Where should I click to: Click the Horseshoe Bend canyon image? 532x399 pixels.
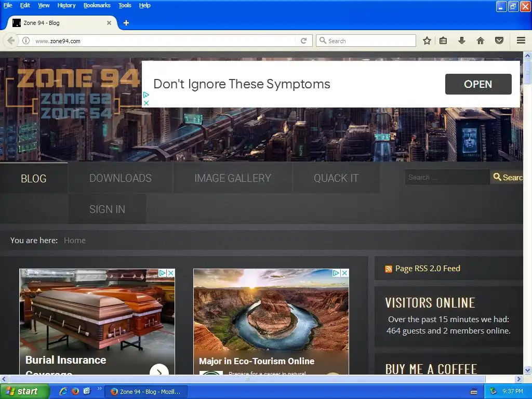(x=271, y=310)
